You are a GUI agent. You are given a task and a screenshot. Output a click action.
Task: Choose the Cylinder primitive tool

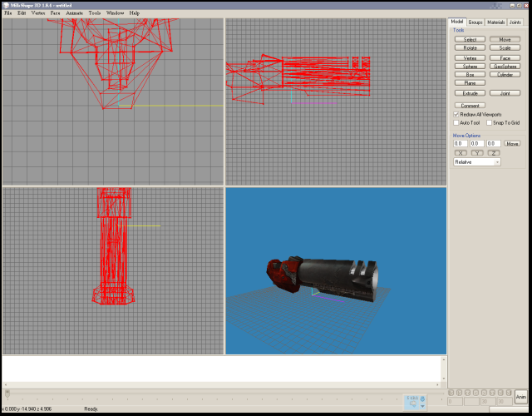505,75
